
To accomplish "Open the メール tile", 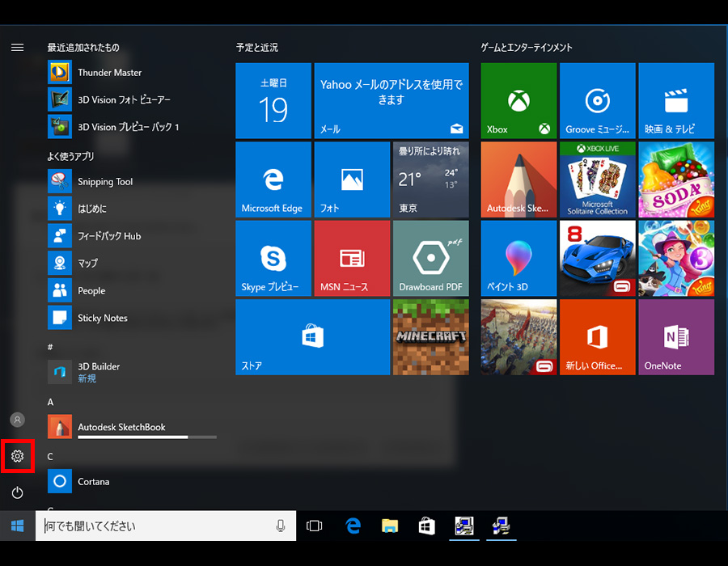I will (392, 101).
